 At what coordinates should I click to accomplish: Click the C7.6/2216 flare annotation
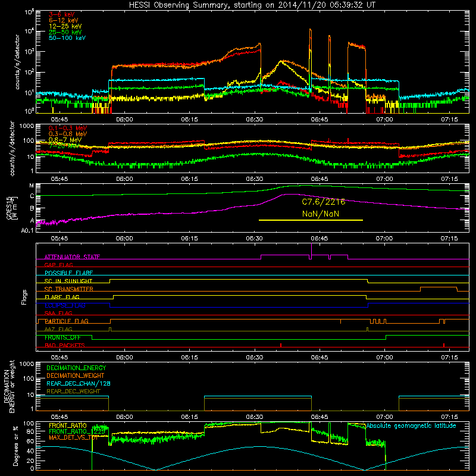coord(323,202)
